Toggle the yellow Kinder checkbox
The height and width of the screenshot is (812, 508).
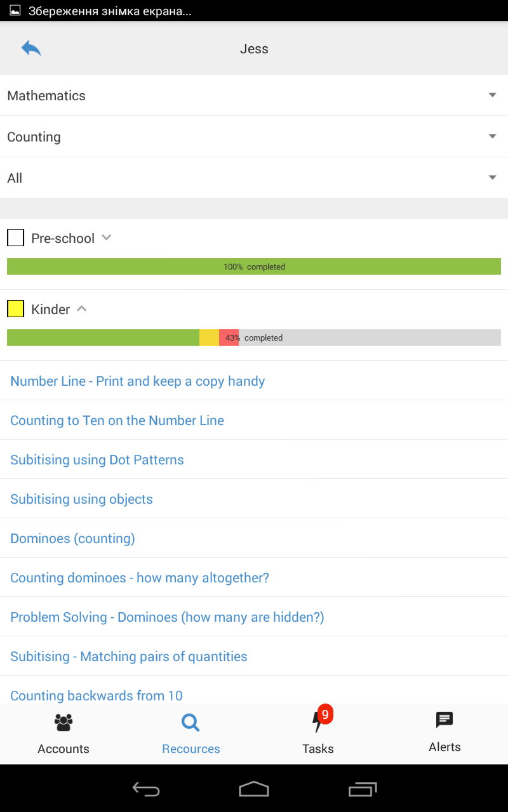(x=15, y=309)
